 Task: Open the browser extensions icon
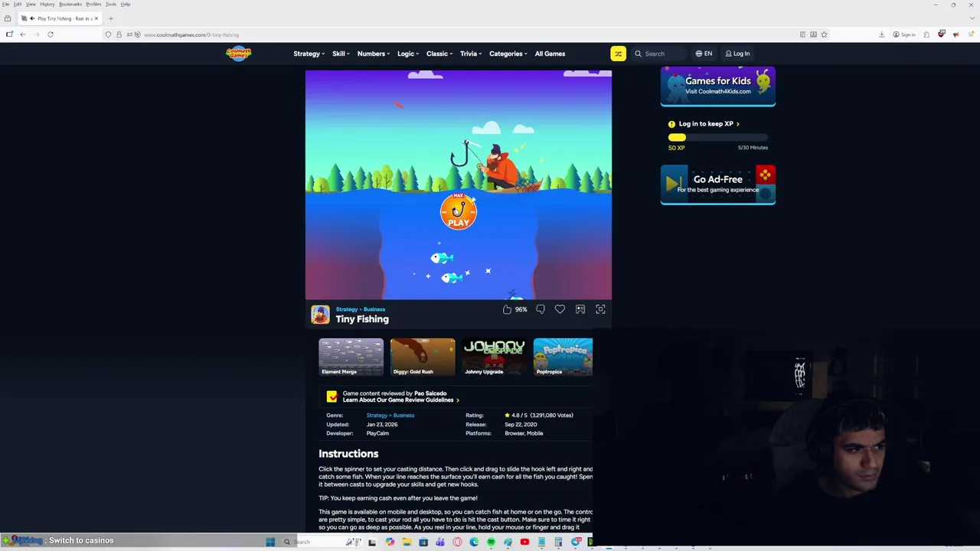click(926, 34)
